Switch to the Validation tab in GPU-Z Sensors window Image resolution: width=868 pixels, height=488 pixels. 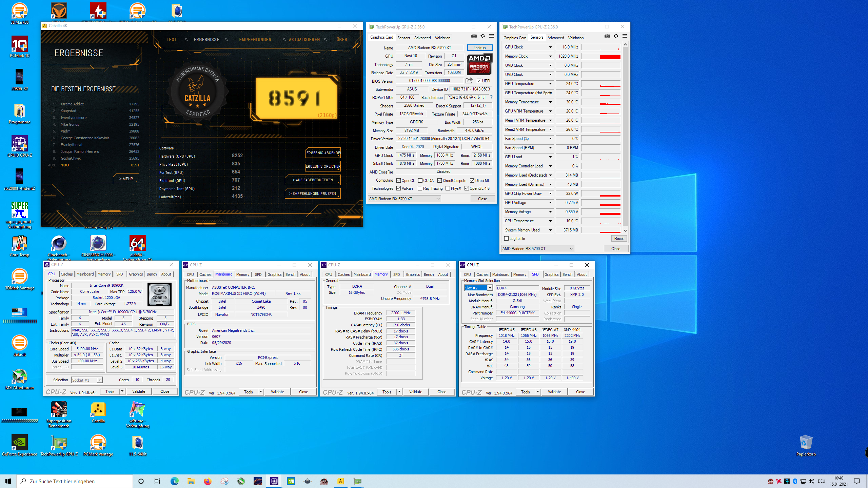tap(576, 38)
